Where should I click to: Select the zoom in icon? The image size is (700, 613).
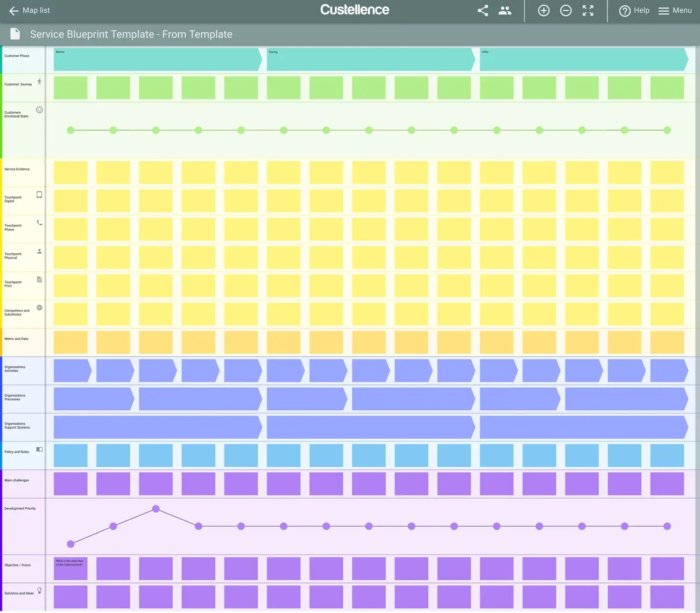[x=544, y=10]
